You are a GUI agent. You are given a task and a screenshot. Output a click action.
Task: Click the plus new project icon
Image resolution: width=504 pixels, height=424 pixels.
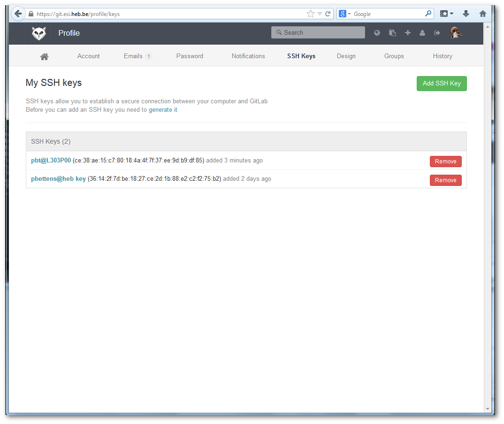point(408,33)
